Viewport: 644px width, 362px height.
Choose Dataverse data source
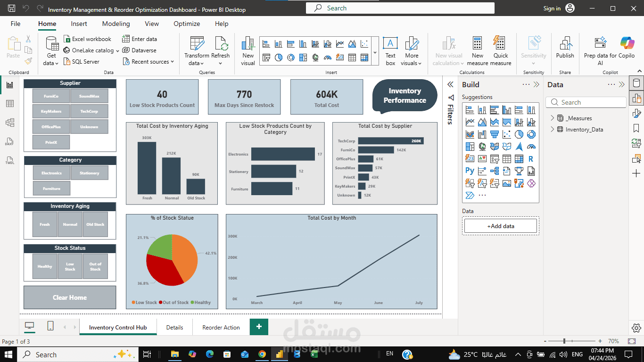139,50
